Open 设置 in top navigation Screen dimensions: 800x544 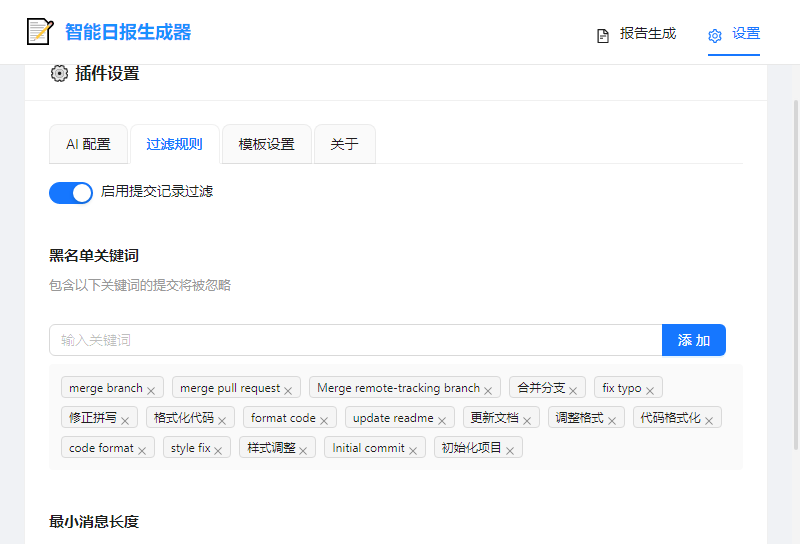[734, 34]
